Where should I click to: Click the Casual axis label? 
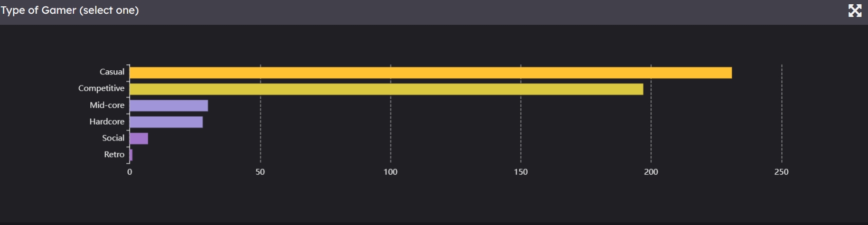click(x=112, y=72)
